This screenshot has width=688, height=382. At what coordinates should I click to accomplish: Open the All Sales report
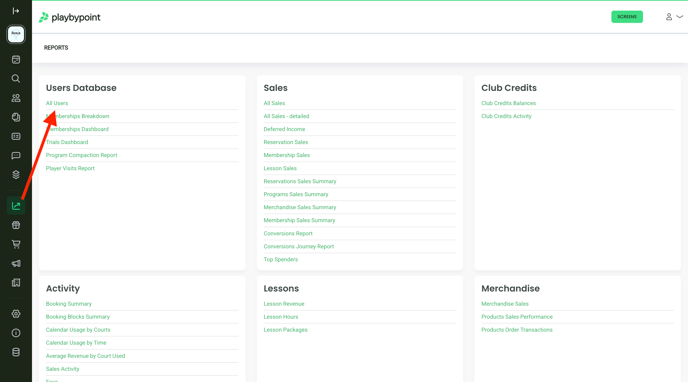click(x=274, y=103)
